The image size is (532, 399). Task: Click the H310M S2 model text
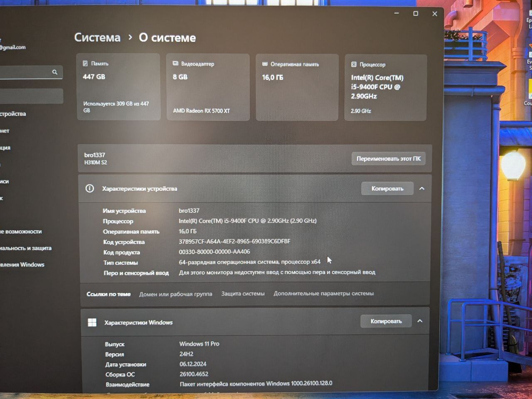(96, 163)
